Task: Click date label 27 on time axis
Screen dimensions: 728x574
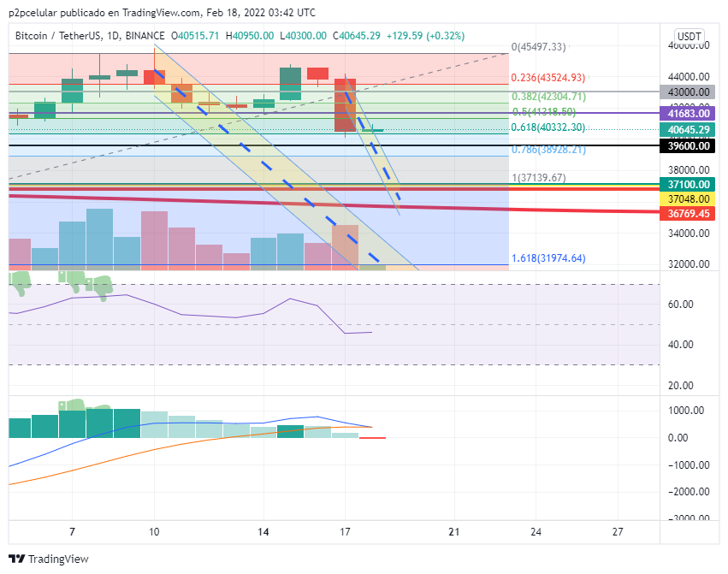Action: 618,532
